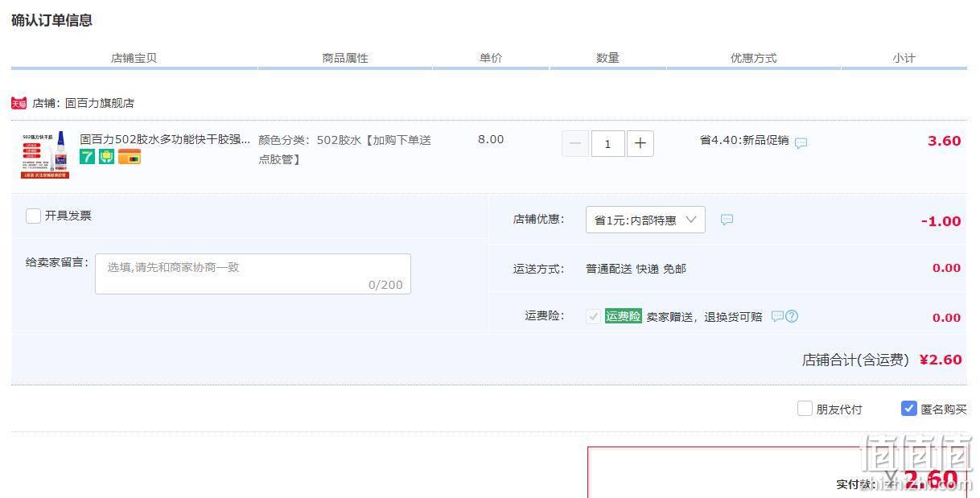Click the 确认订单信息 page heading
Screen dimensions: 980x498
coord(51,20)
